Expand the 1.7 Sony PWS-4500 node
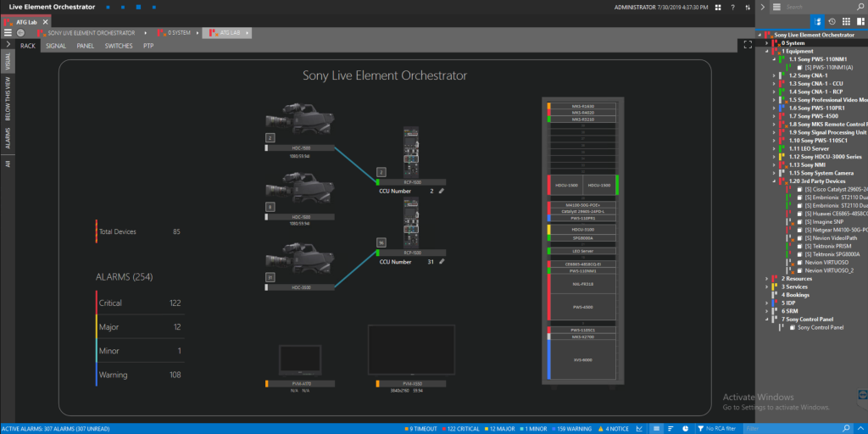This screenshot has width=868, height=434. pyautogui.click(x=774, y=116)
